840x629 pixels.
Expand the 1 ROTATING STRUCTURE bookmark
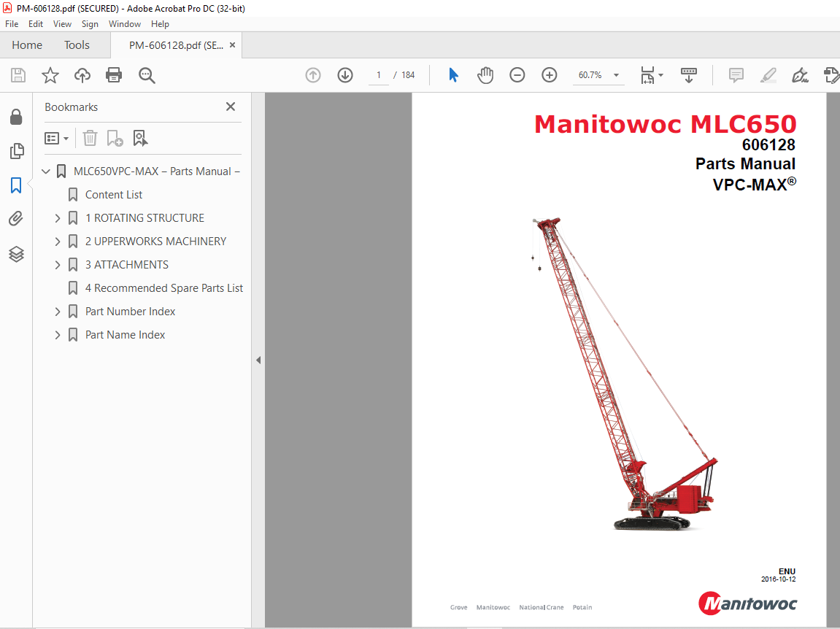click(x=58, y=218)
